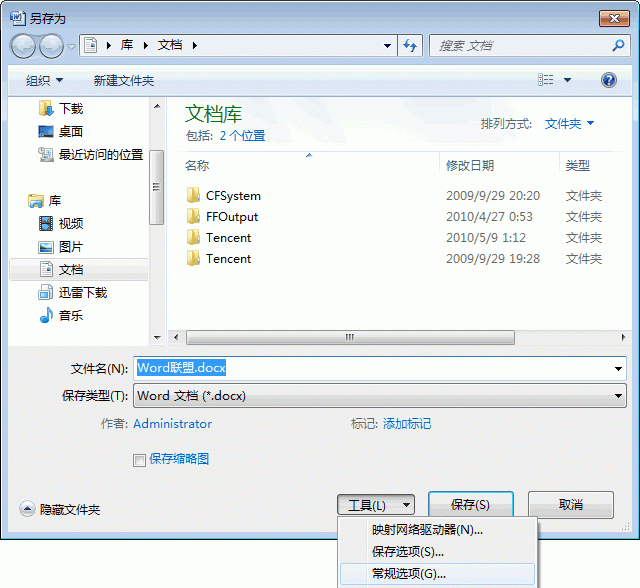This screenshot has height=588, width=640.
Task: Click the refresh icon beside address bar
Action: tap(410, 46)
